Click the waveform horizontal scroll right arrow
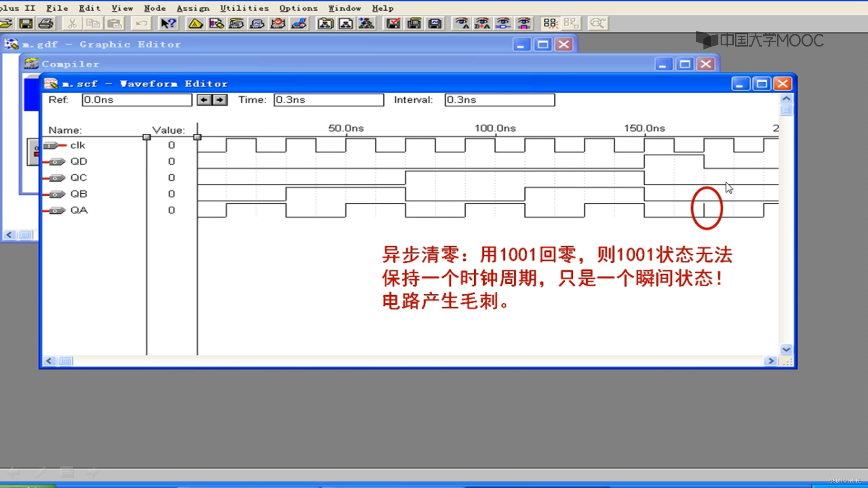Viewport: 868px width, 488px height. pos(771,361)
